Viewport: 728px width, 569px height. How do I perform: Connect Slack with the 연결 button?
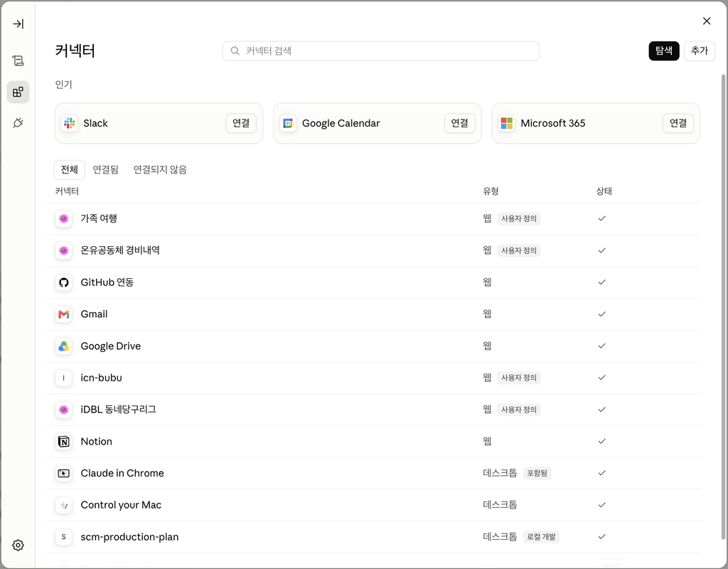(x=241, y=123)
